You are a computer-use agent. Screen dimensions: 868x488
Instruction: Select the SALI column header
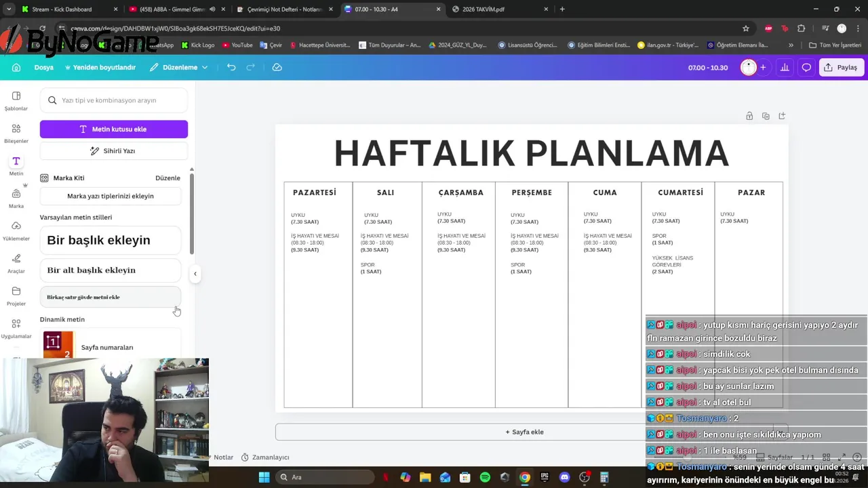pyautogui.click(x=385, y=192)
